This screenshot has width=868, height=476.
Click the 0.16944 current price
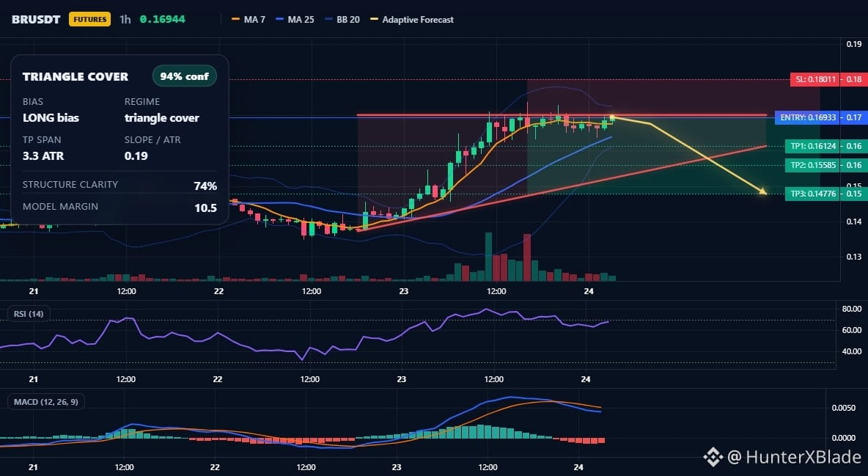(162, 19)
